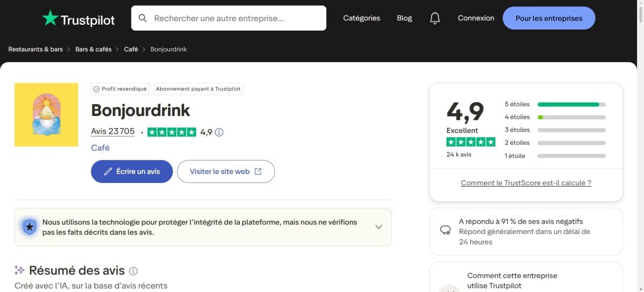Image resolution: width=644 pixels, height=292 pixels.
Task: Click the pencil icon in Écrire un avis
Action: coord(108,172)
